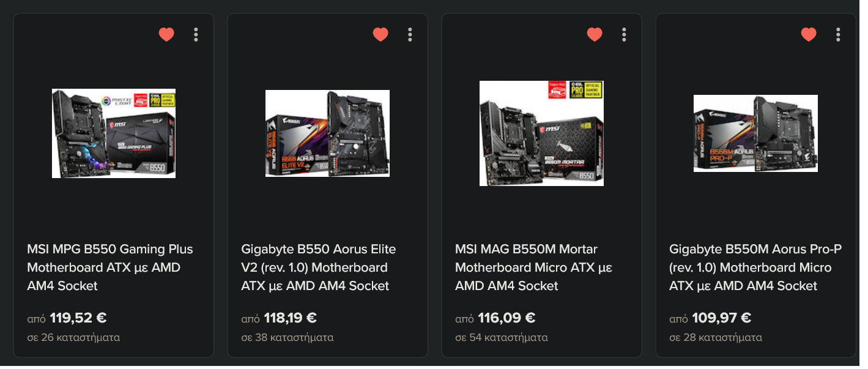Image resolution: width=868 pixels, height=369 pixels.
Task: Show more options for MSI MAG B550M Mortar
Action: pos(624,35)
